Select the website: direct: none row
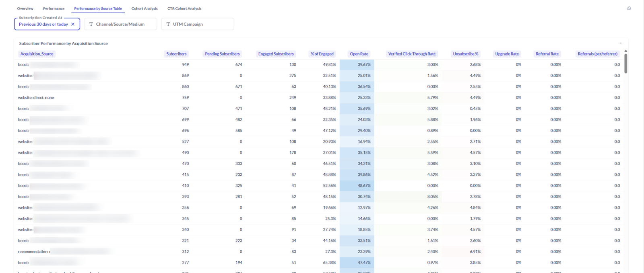 [x=36, y=98]
